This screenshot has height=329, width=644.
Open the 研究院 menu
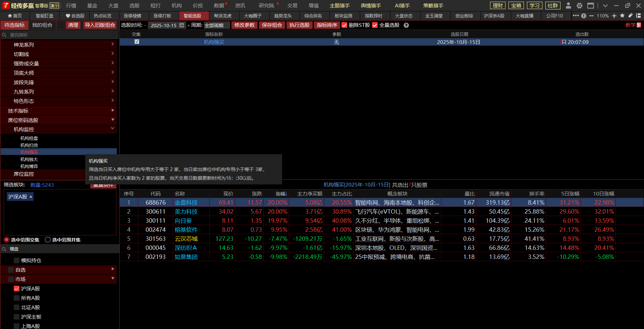pyautogui.click(x=266, y=6)
